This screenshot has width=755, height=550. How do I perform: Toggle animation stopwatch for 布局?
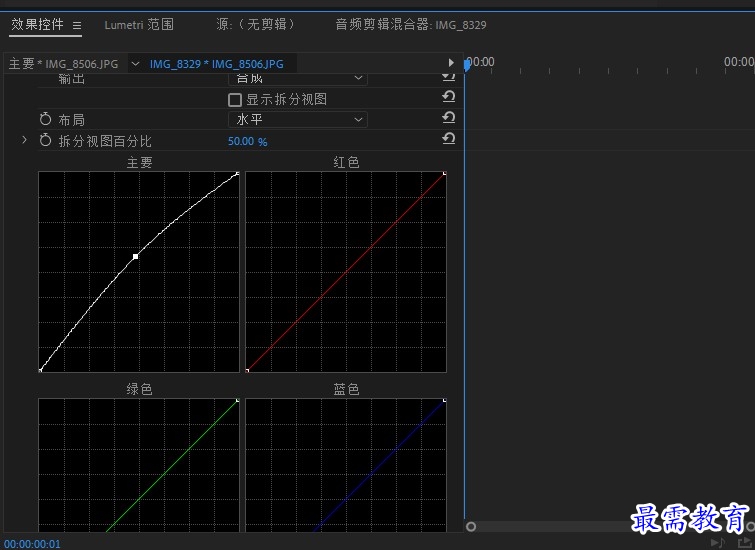[x=45, y=119]
